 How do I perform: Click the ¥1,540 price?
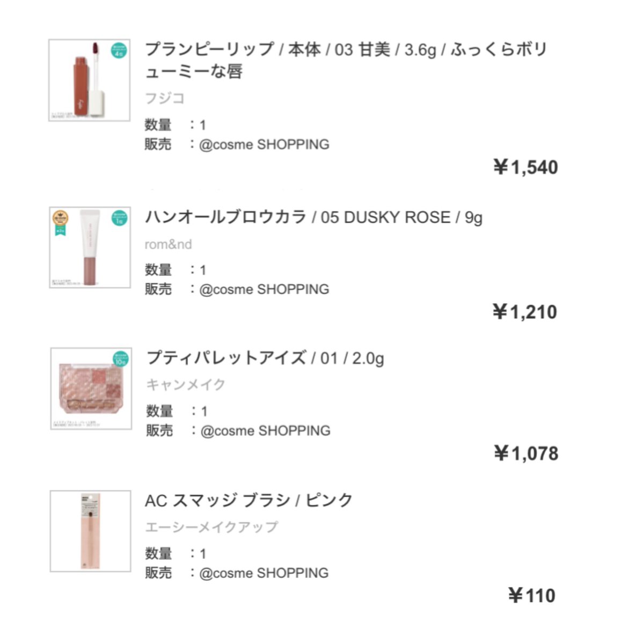point(525,167)
